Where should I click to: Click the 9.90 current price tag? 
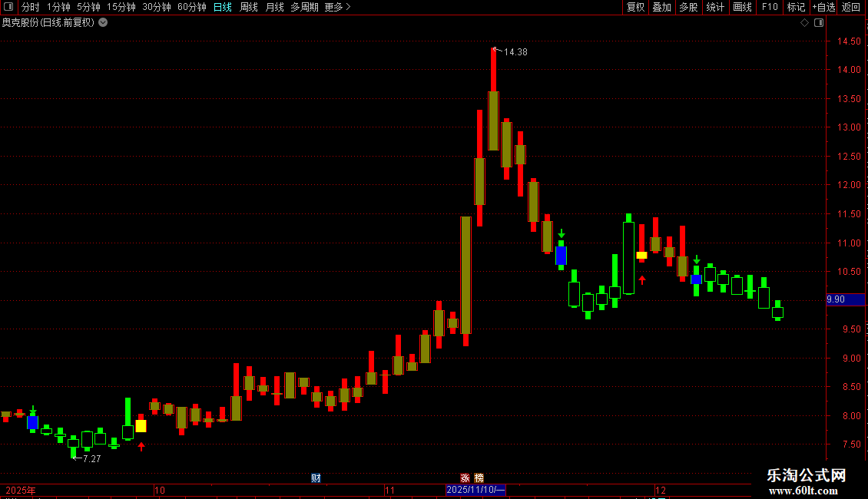[845, 299]
